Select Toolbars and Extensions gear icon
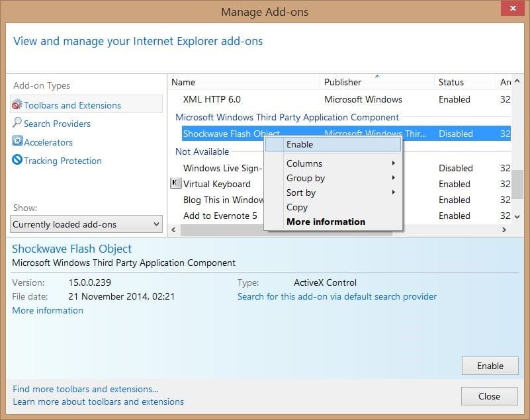 [17, 105]
